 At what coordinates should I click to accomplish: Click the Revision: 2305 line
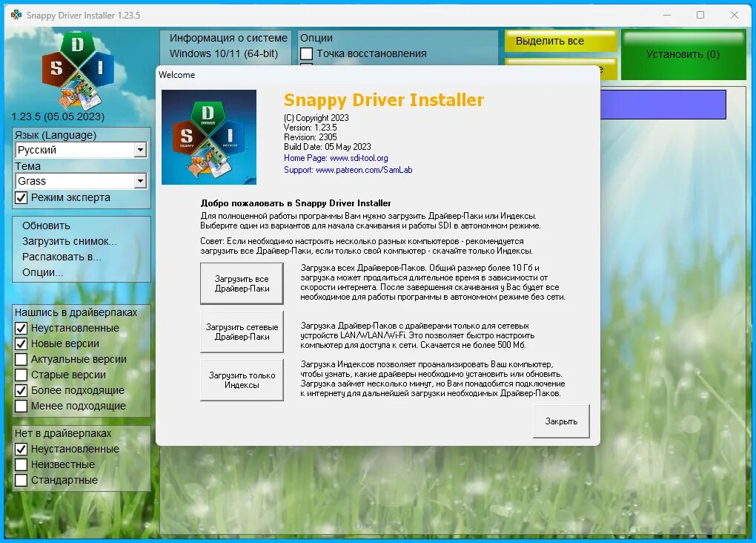pos(311,137)
